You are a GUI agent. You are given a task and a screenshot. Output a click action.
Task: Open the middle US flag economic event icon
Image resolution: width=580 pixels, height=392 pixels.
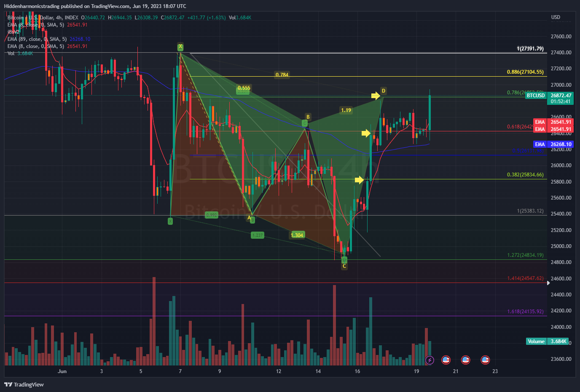(465, 360)
